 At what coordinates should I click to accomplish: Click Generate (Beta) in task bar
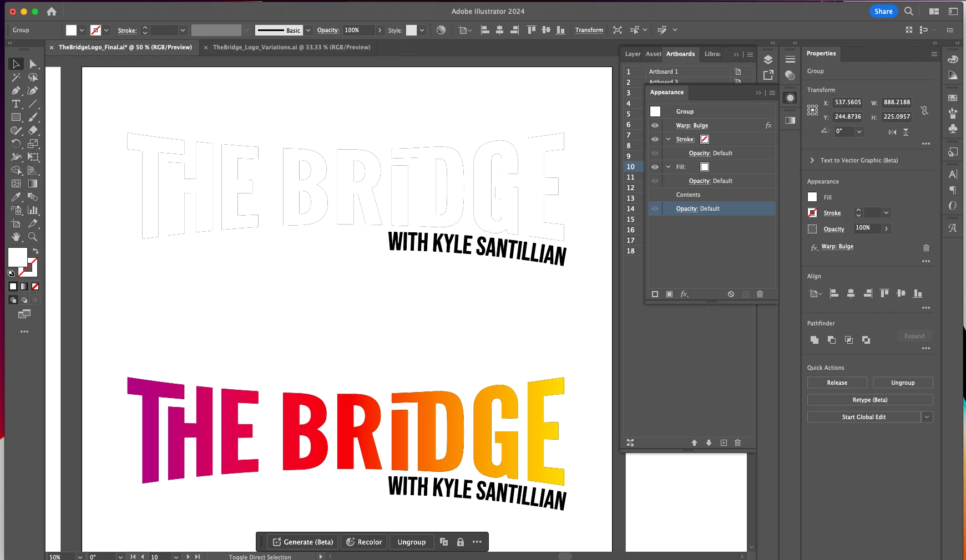(303, 542)
